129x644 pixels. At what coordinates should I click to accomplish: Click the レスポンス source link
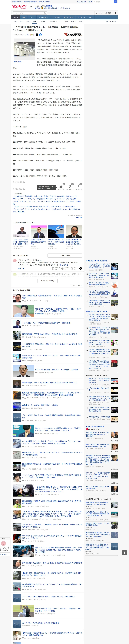click(79, 217)
